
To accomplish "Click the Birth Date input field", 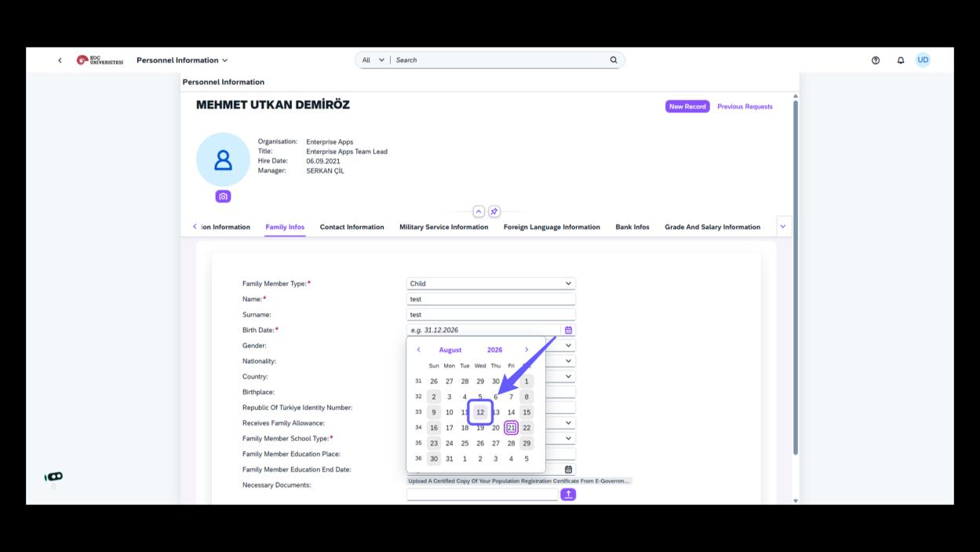I will (x=484, y=330).
